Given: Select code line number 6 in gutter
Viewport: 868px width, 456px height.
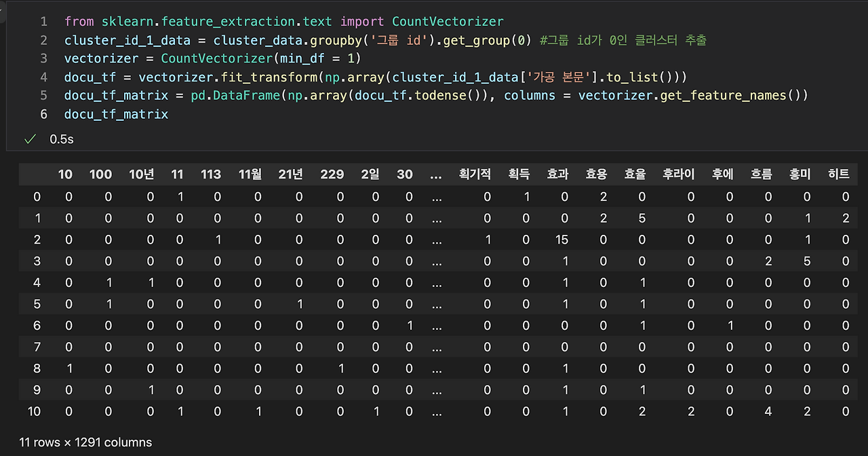Looking at the screenshot, I should coord(44,114).
